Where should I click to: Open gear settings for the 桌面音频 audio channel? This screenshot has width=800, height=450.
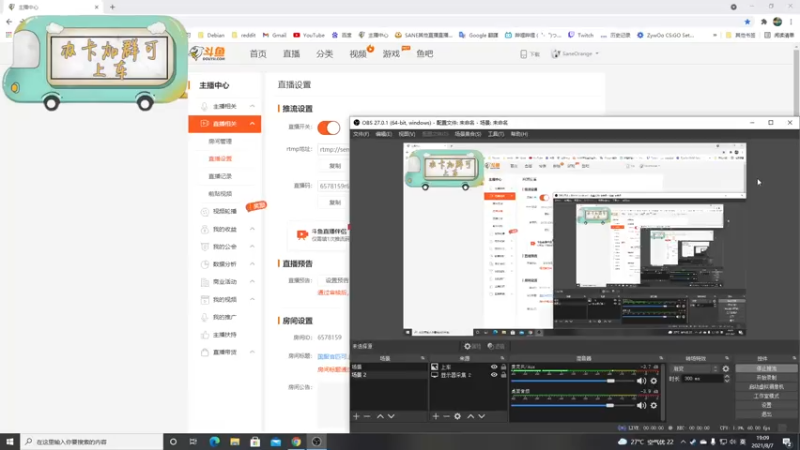(x=654, y=405)
